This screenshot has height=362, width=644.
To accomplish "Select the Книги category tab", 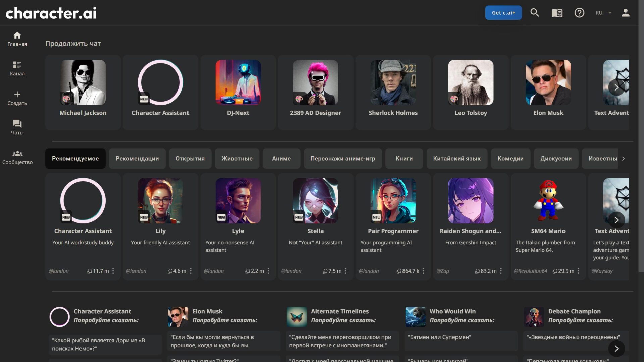I will pos(404,158).
